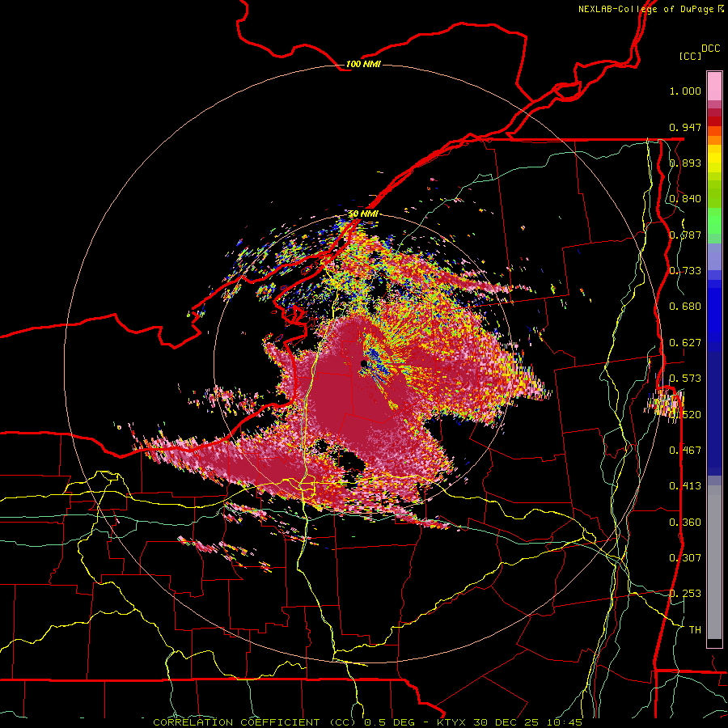This screenshot has width=728, height=728.
Task: Click the 0.467 color scale value
Action: (685, 451)
